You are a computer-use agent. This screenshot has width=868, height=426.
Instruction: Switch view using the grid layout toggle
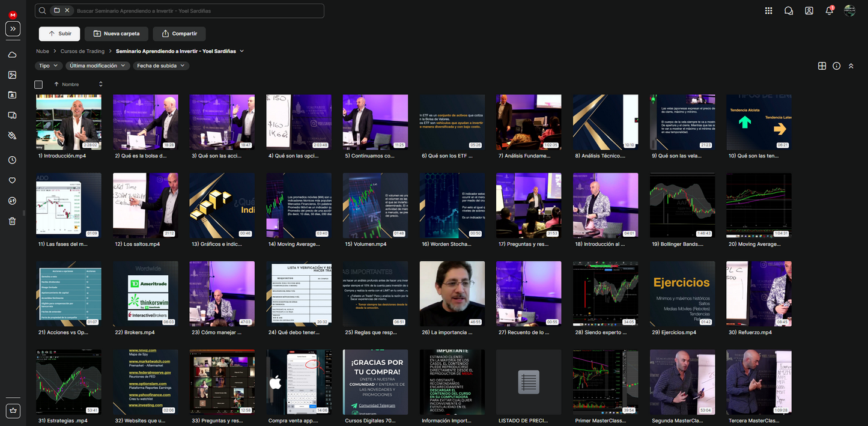click(822, 66)
